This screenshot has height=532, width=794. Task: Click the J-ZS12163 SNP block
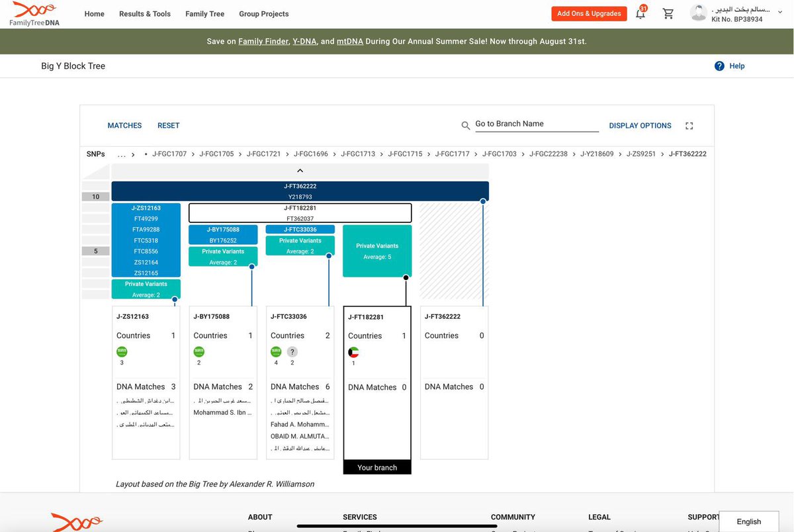[x=146, y=240]
